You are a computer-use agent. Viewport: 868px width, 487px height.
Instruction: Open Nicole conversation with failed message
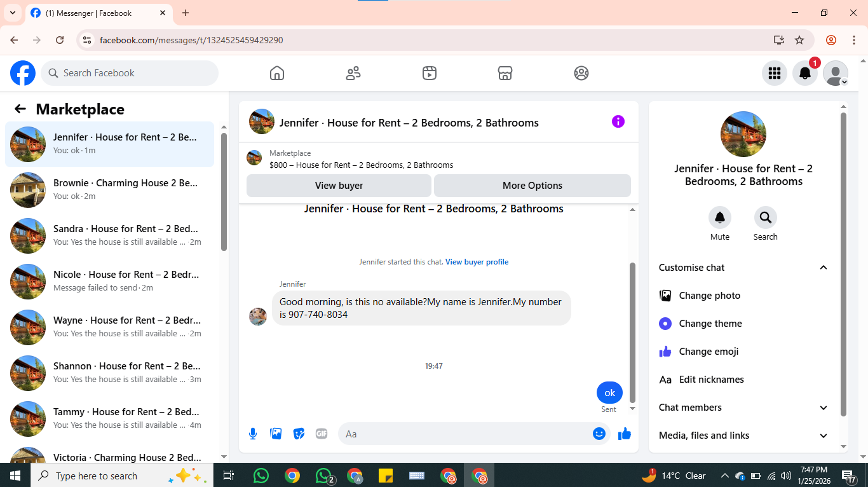(x=110, y=282)
